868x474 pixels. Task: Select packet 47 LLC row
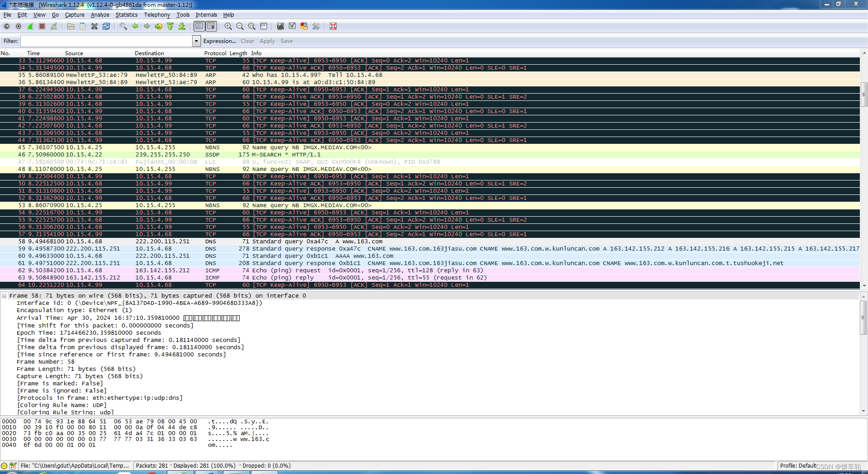click(x=430, y=162)
